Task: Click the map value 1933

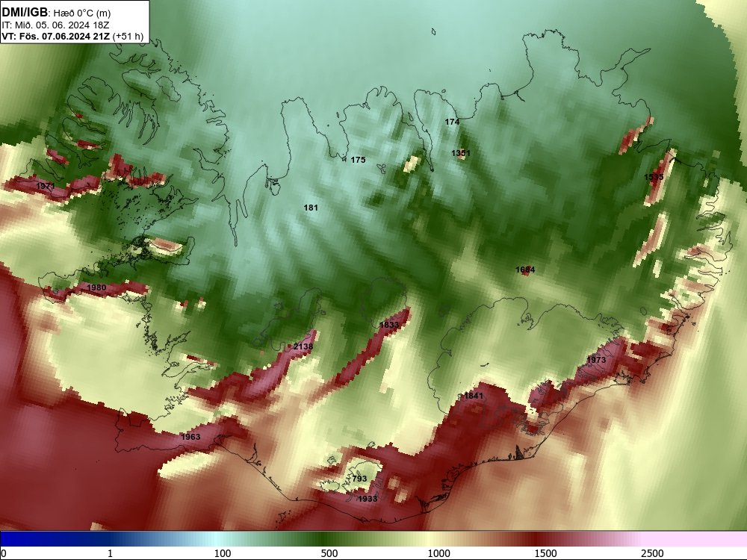Action: [x=368, y=499]
